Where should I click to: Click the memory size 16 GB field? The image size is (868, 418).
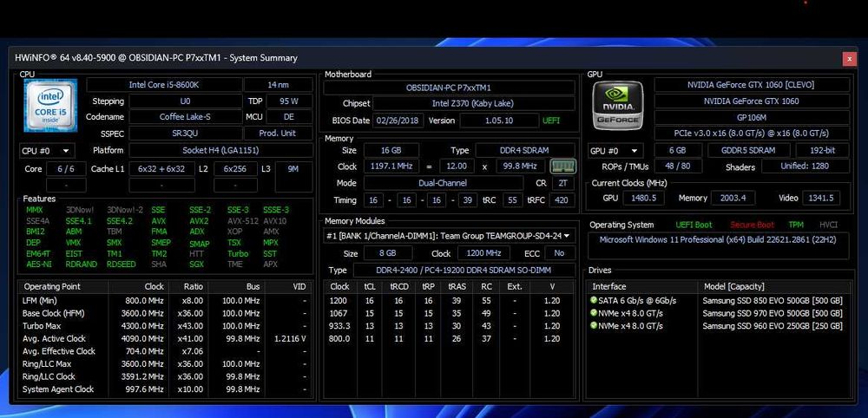coord(391,150)
